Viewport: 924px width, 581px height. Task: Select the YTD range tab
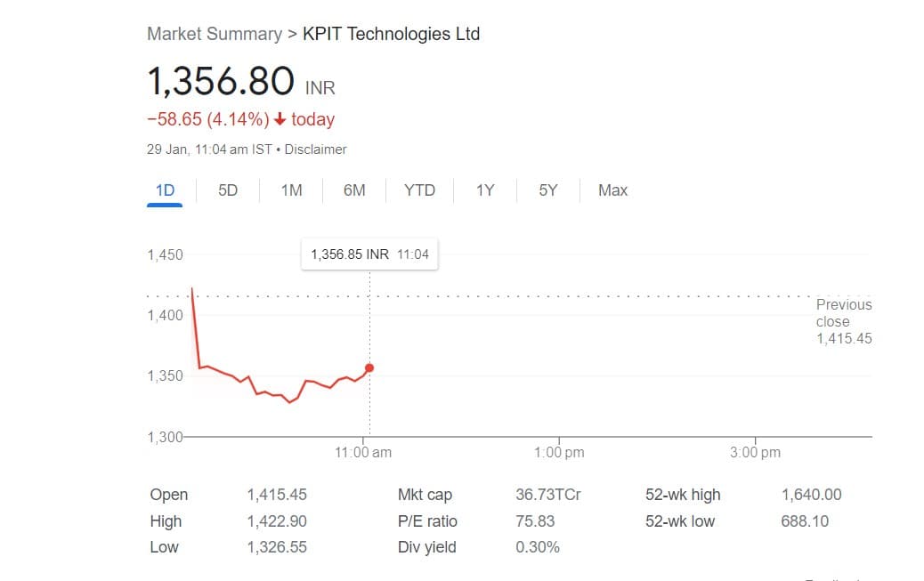[419, 190]
